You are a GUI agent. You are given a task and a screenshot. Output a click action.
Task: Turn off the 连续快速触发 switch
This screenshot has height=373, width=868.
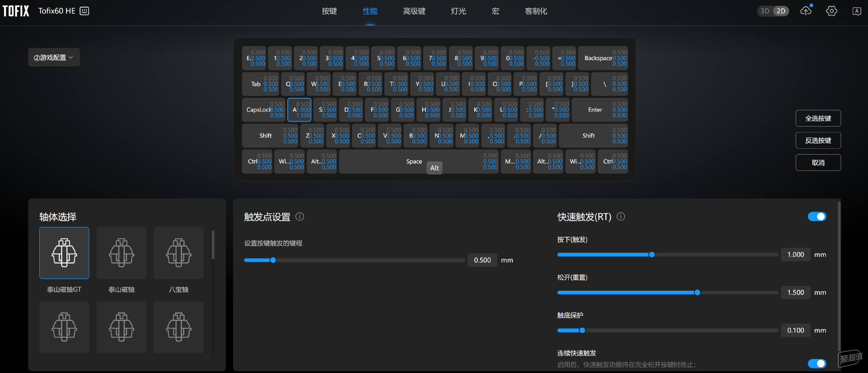point(816,364)
